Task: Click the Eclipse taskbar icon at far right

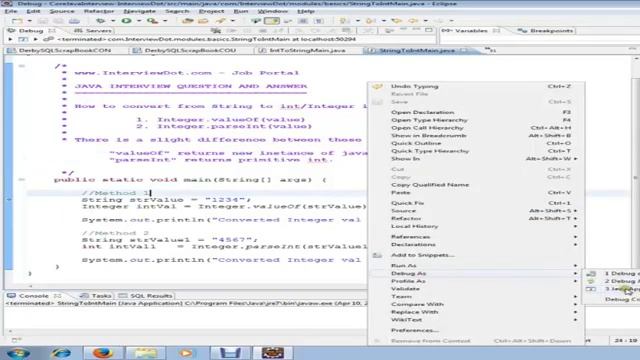Action: pos(273,353)
